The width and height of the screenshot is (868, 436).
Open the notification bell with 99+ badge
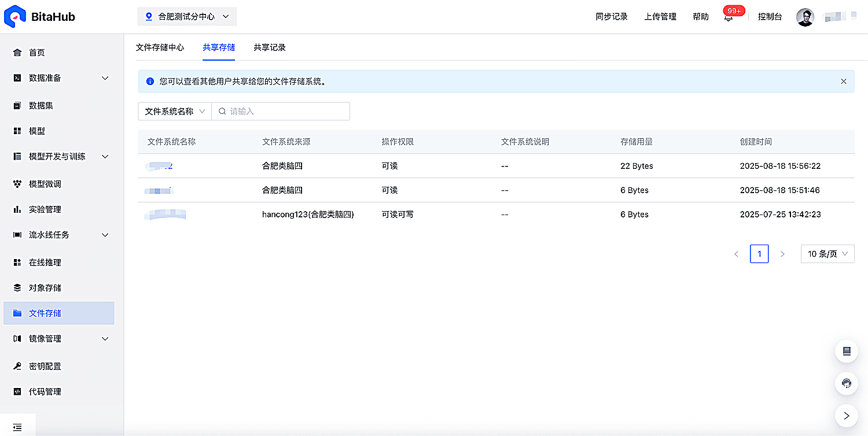click(729, 17)
